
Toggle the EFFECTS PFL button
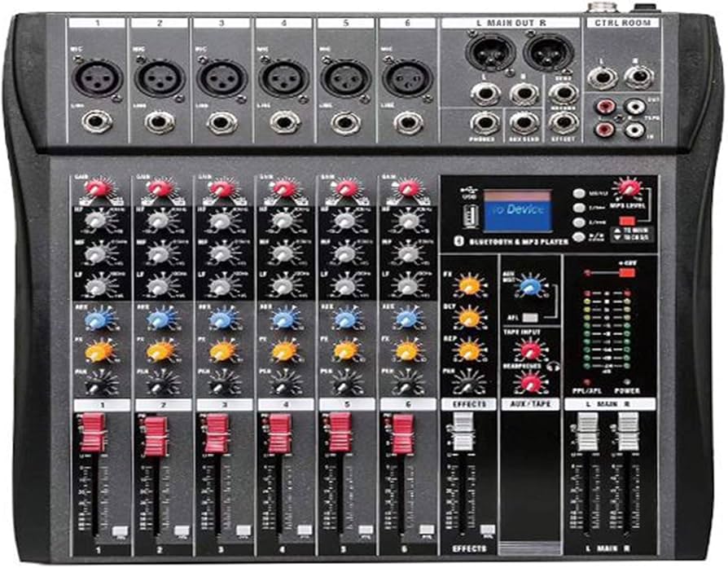tap(488, 531)
